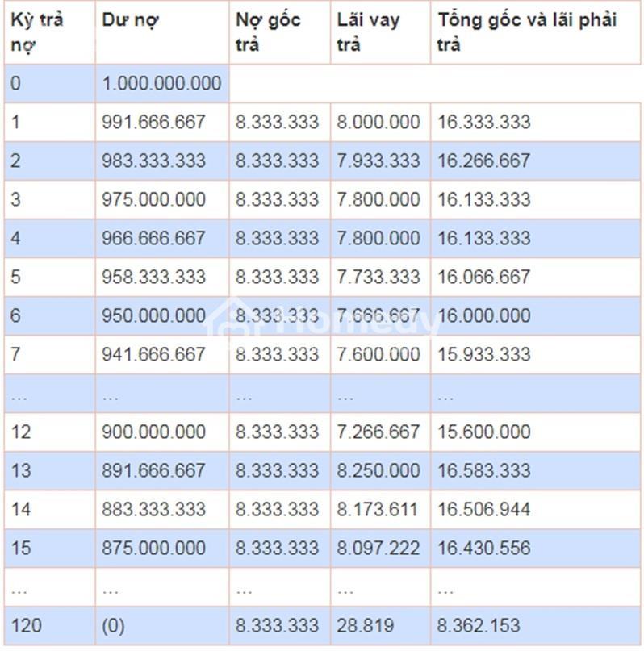Click the 991.666.667 balance cell
The width and height of the screenshot is (644, 651).
click(x=162, y=122)
